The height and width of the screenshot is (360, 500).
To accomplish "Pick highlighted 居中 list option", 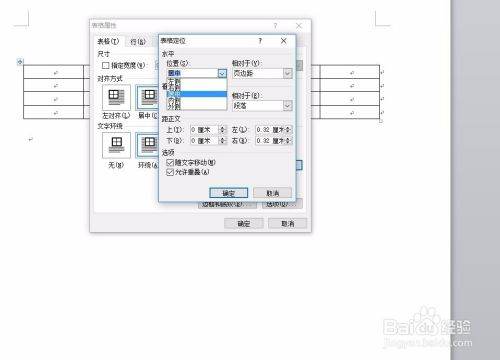I will click(x=196, y=94).
